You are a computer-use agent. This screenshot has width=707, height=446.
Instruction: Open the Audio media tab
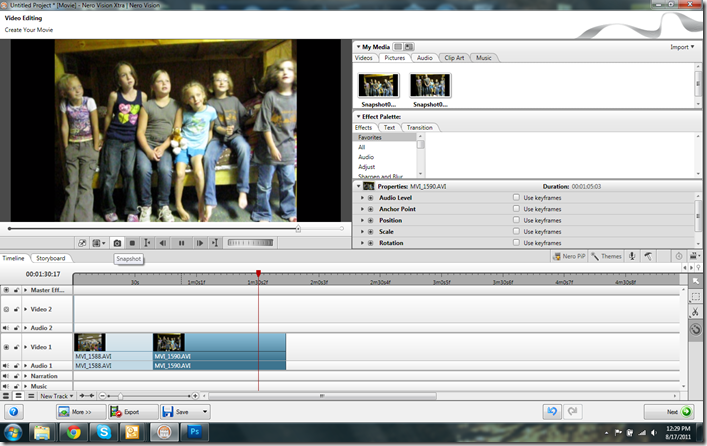coord(424,58)
